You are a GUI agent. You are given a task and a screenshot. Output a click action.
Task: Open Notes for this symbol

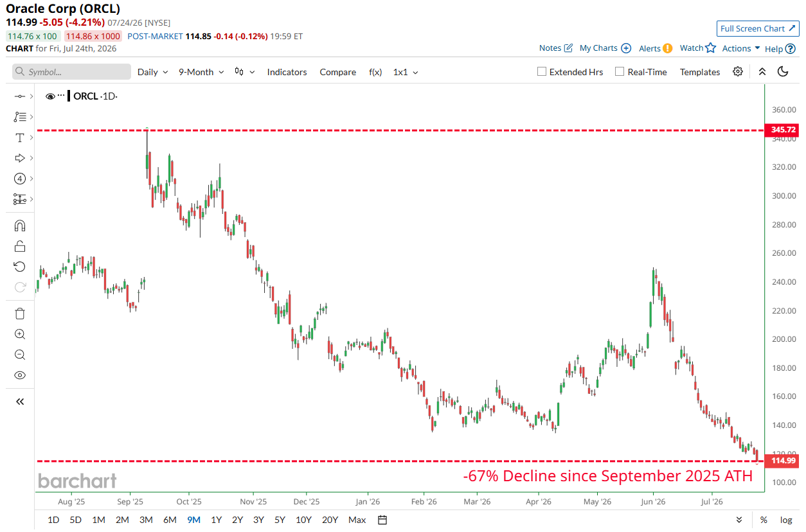click(555, 48)
